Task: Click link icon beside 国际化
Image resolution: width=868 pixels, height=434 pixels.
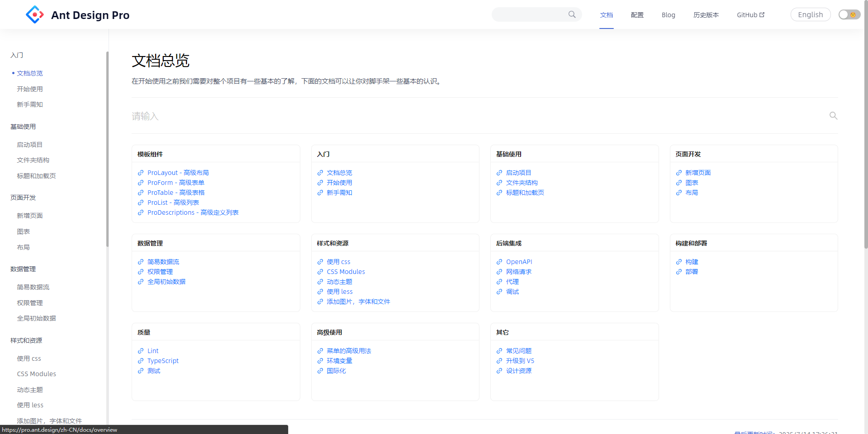Action: [320, 371]
